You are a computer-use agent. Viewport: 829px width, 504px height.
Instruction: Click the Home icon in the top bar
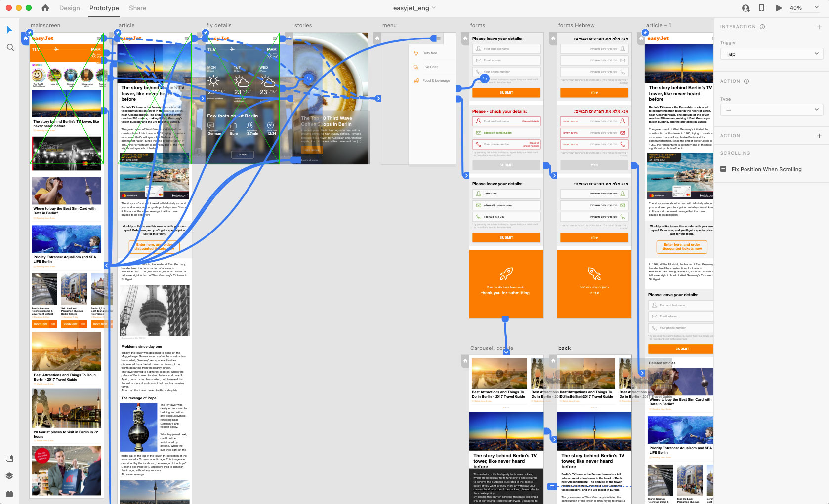tap(45, 8)
